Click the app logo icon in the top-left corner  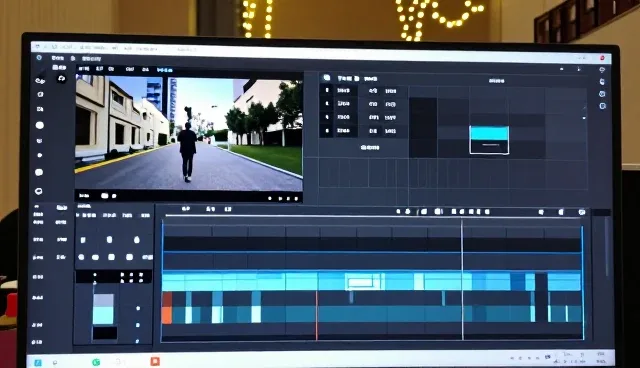coord(39,58)
